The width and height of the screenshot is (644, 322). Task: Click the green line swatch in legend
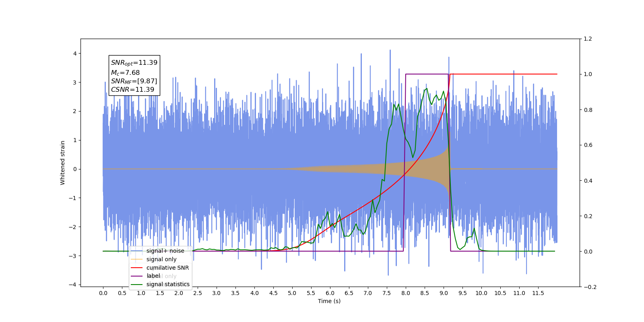click(137, 284)
